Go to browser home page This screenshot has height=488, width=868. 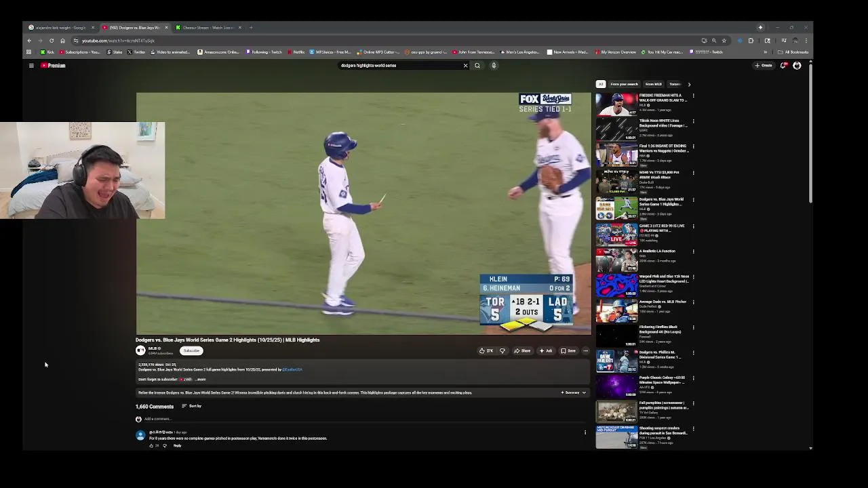(62, 41)
